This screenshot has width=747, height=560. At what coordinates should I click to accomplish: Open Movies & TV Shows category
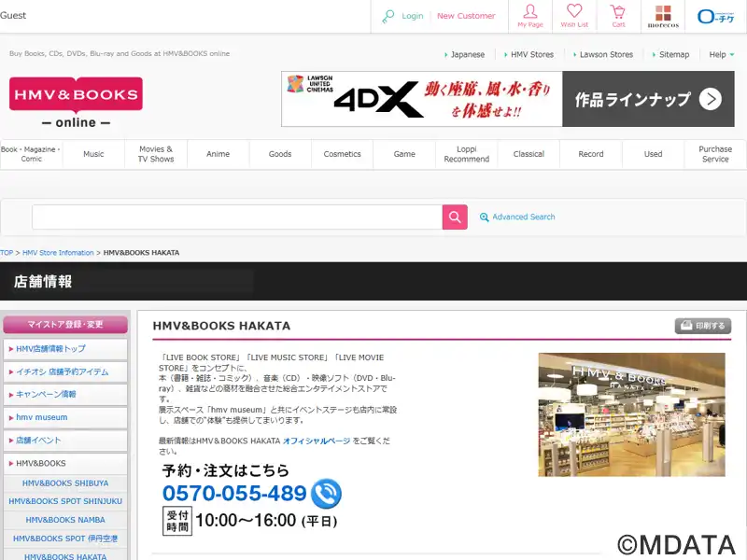pos(156,154)
